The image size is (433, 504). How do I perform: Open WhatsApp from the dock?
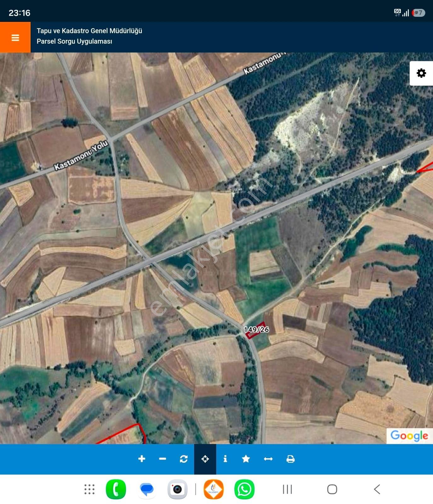[244, 489]
